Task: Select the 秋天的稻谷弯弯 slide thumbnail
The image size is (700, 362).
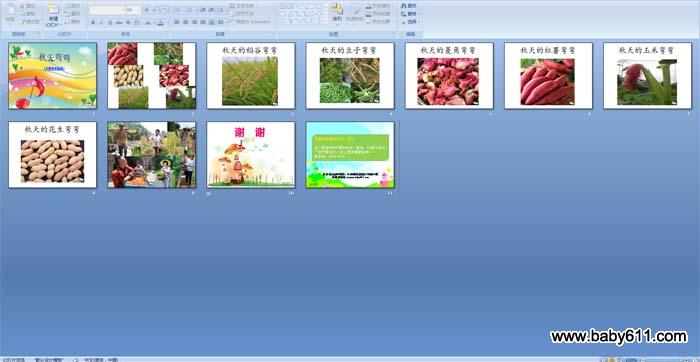Action: click(x=250, y=75)
